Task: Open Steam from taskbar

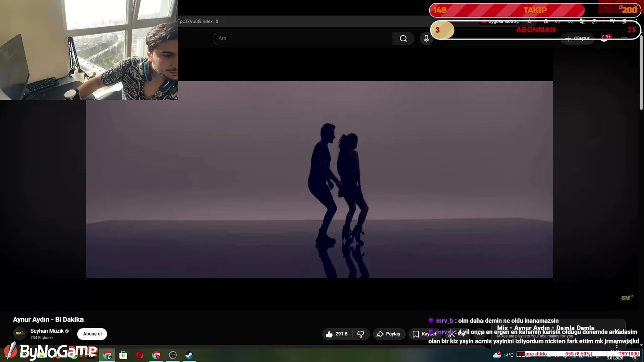Action: coord(189,355)
